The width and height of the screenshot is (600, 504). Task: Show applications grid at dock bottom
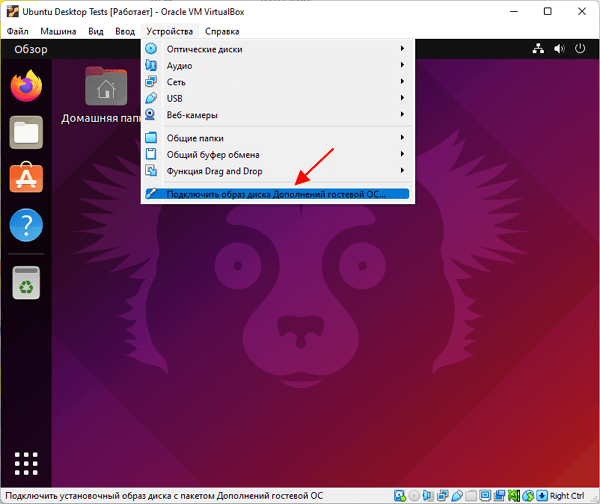tap(26, 463)
